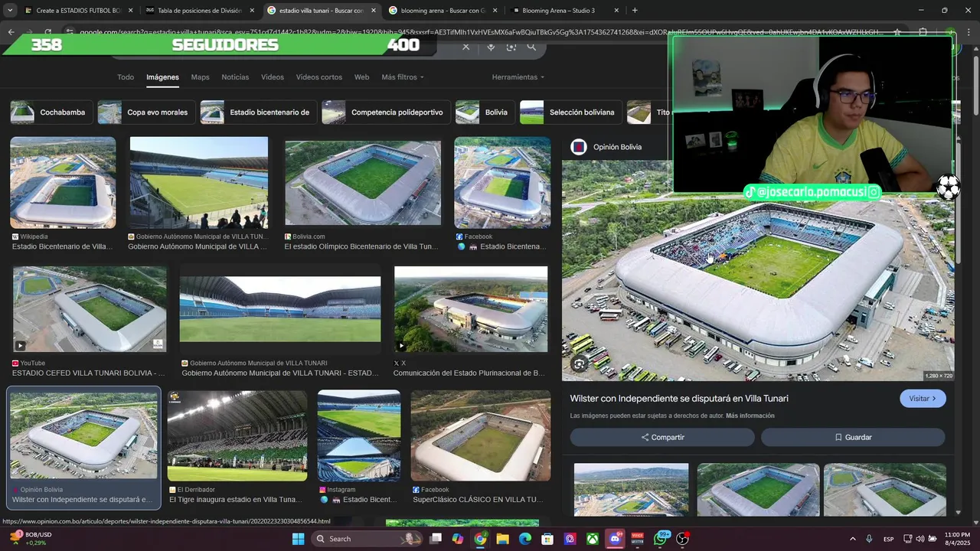This screenshot has width=980, height=551.
Task: Open Xbox app from taskbar
Action: tap(593, 539)
